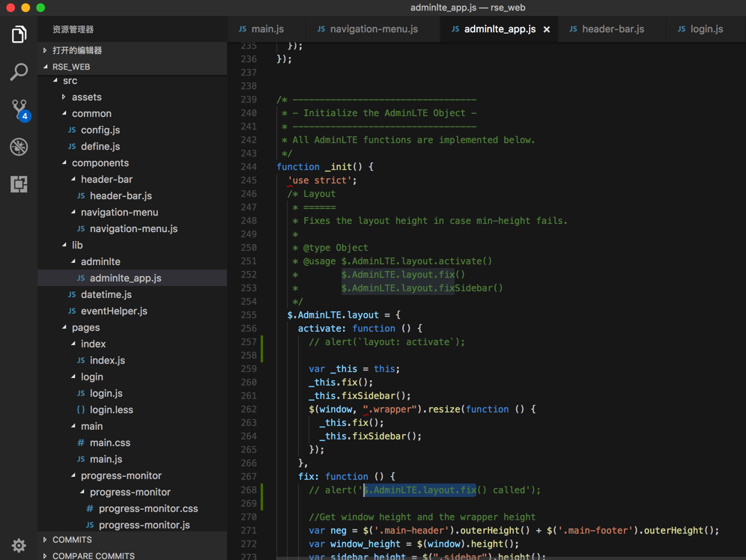Open Source Control with 4 changes badge
Screen dimensions: 746x560
19,109
